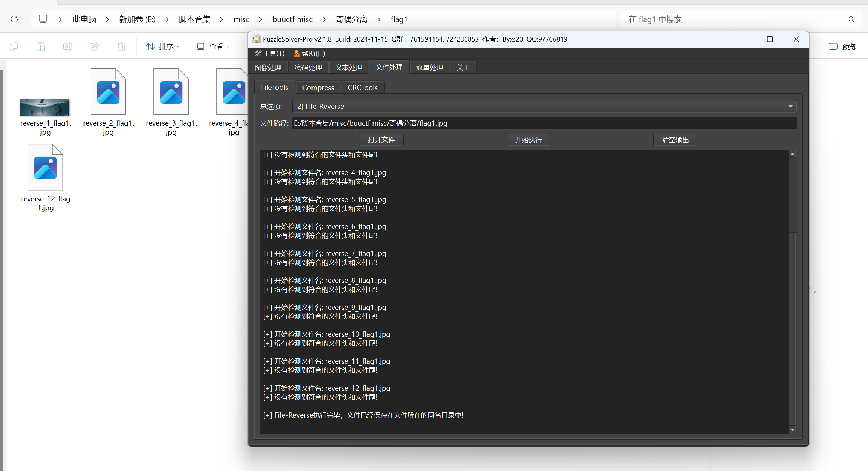Open the 总选项 File-Reverse combo box
The height and width of the screenshot is (471, 868).
[x=544, y=107]
